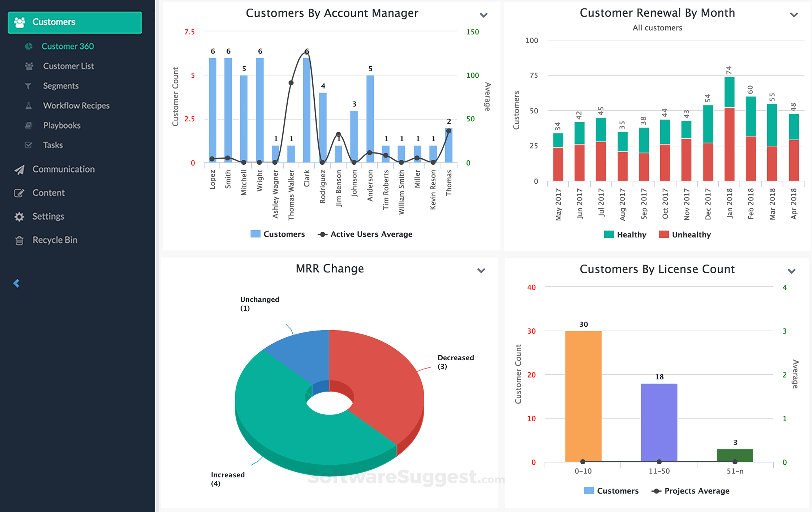This screenshot has width=812, height=512.
Task: Click the Playbooks book icon
Action: (29, 125)
